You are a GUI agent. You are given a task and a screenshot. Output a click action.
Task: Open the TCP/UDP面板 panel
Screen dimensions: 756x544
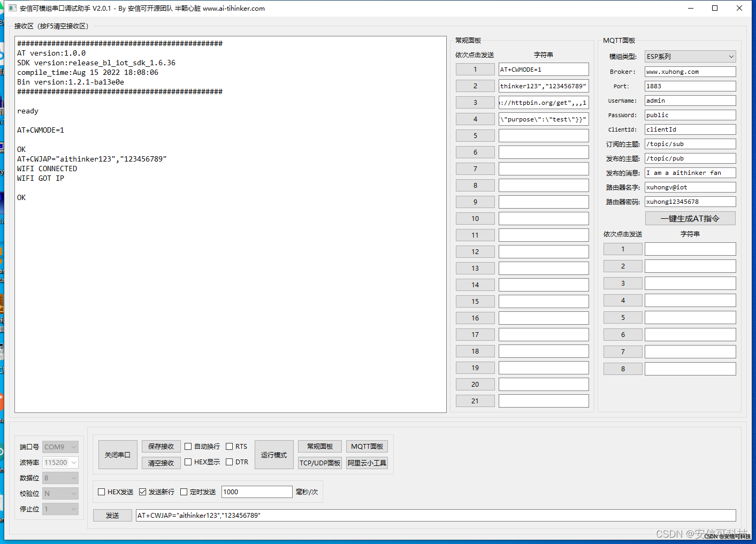pyautogui.click(x=320, y=463)
